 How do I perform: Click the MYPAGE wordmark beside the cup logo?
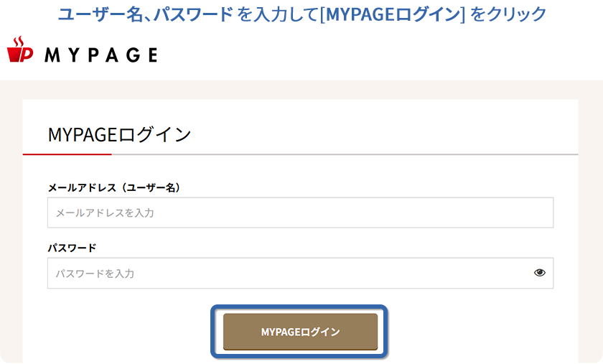(x=101, y=55)
